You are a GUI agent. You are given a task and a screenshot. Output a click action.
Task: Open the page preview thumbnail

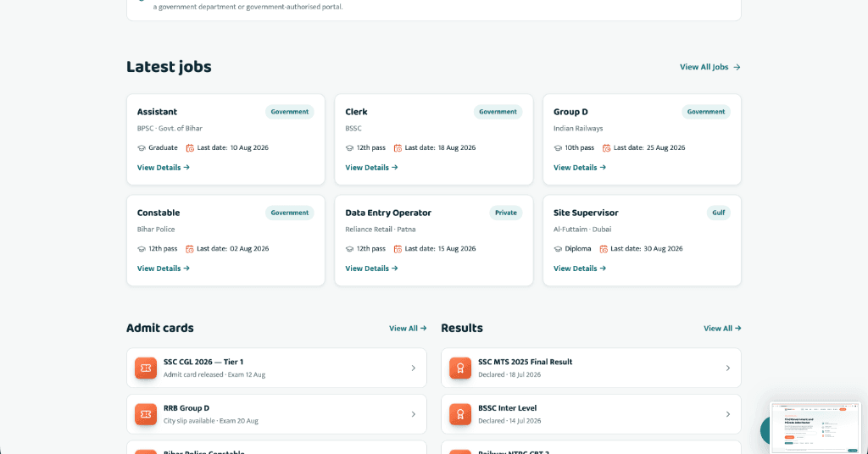pyautogui.click(x=815, y=428)
